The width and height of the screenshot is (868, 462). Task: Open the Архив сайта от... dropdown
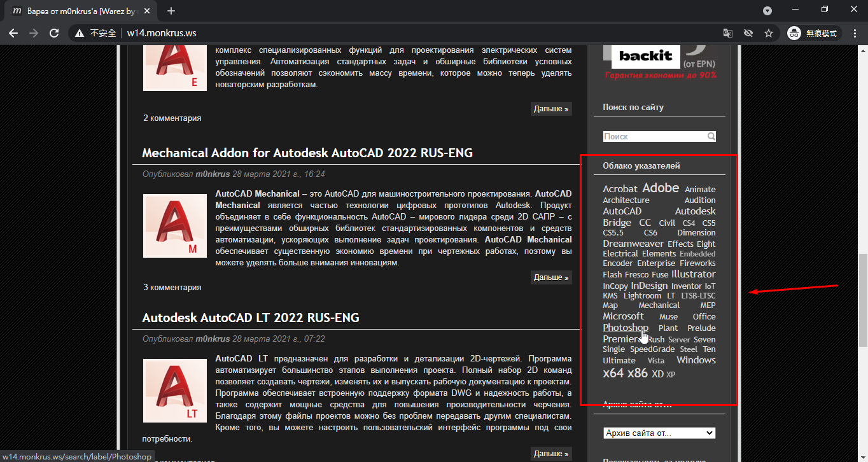click(659, 433)
